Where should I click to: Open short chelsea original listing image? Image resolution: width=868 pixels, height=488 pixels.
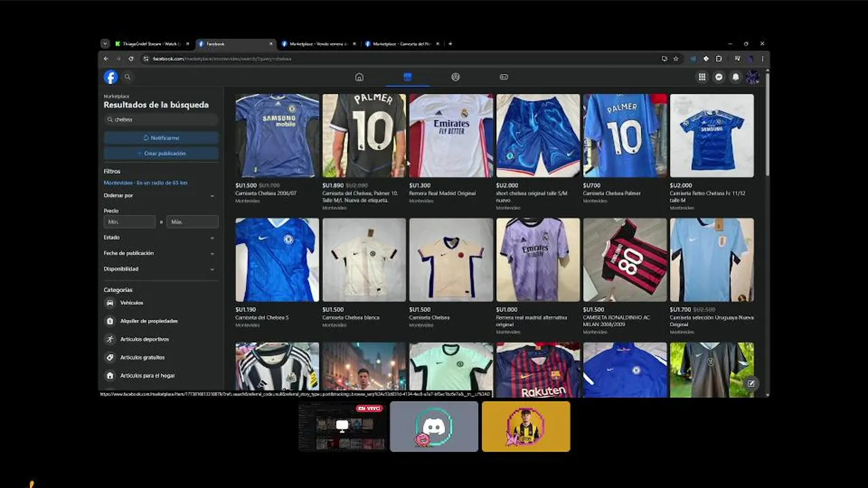[538, 136]
